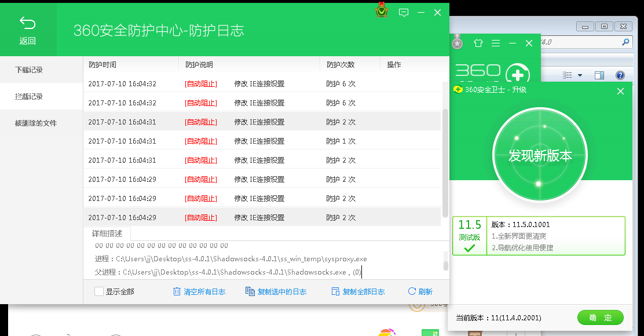This screenshot has height=336, width=644.
Task: Click 2.导航优化使用便捷 feature line
Action: 522,248
